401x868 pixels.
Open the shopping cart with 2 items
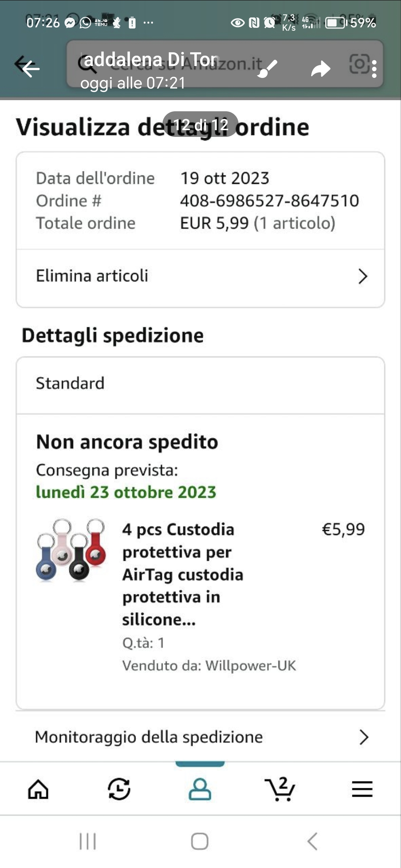[280, 789]
